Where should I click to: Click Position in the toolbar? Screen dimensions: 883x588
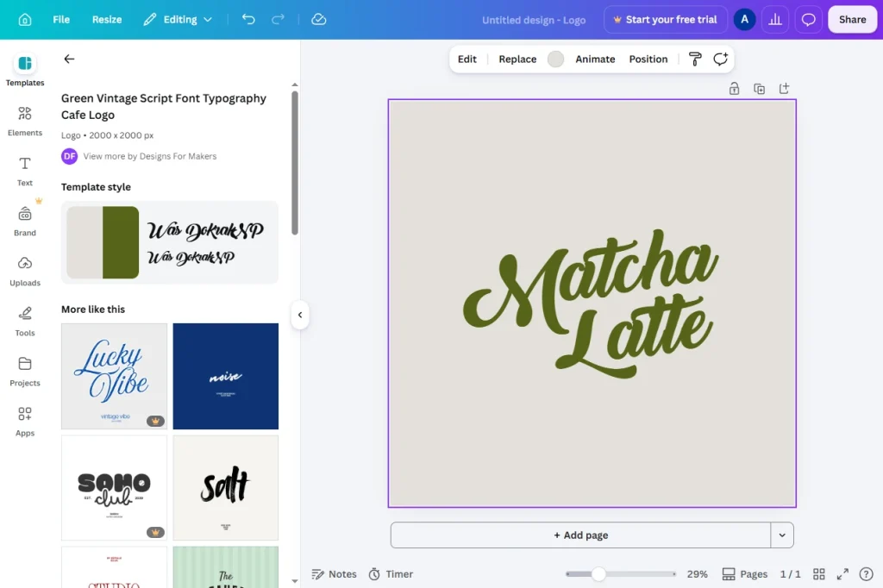click(648, 59)
